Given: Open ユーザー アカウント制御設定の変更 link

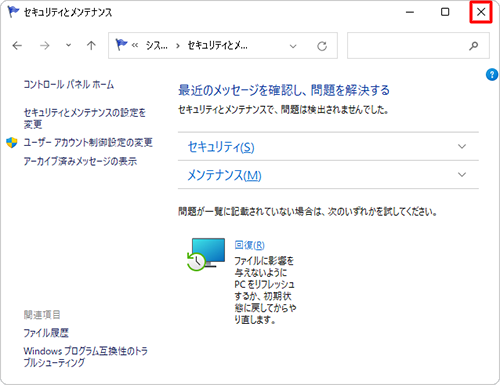Looking at the screenshot, I should click(x=88, y=143).
